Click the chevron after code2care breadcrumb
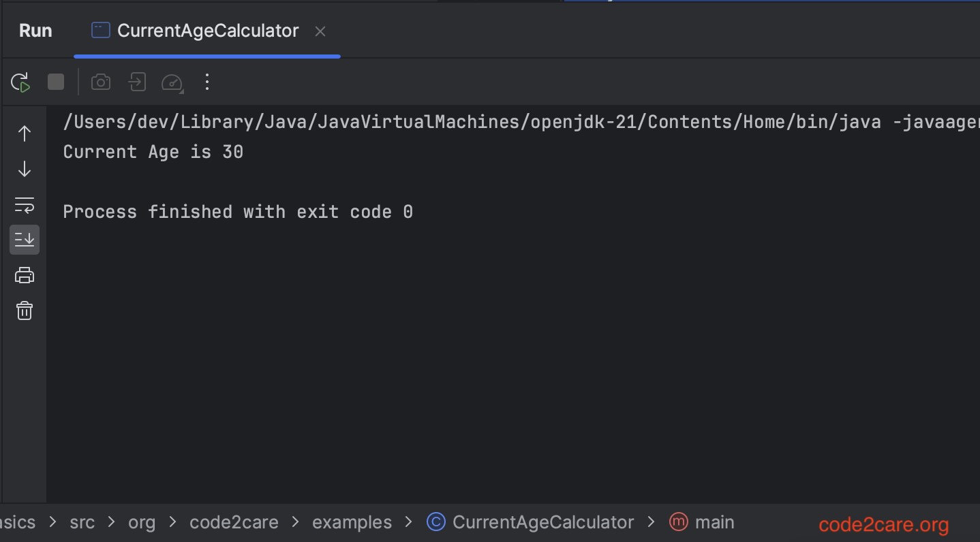Image resolution: width=980 pixels, height=542 pixels. point(294,522)
